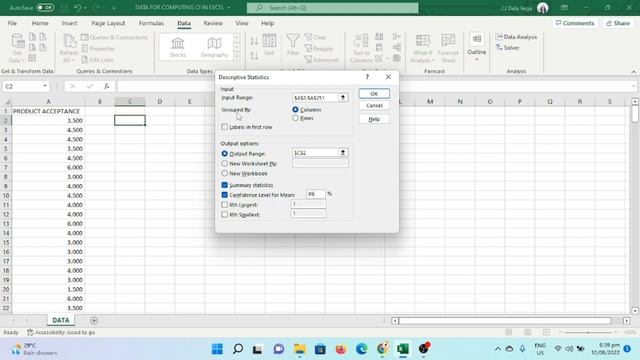Open the View ribbon tab

242,23
